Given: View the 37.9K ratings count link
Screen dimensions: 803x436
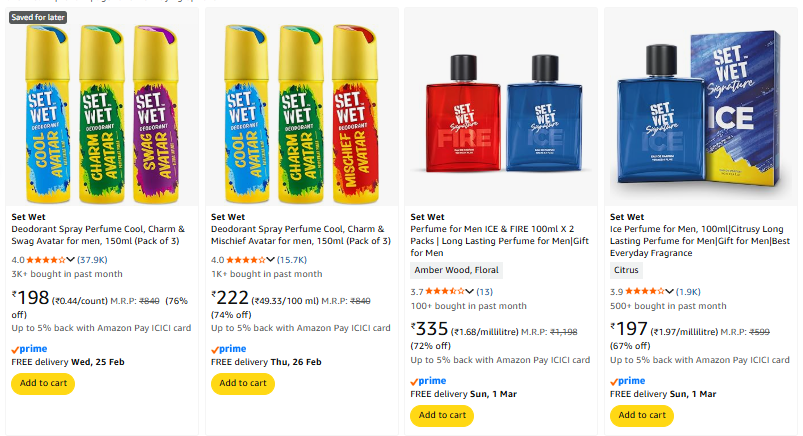Looking at the screenshot, I should point(93,260).
